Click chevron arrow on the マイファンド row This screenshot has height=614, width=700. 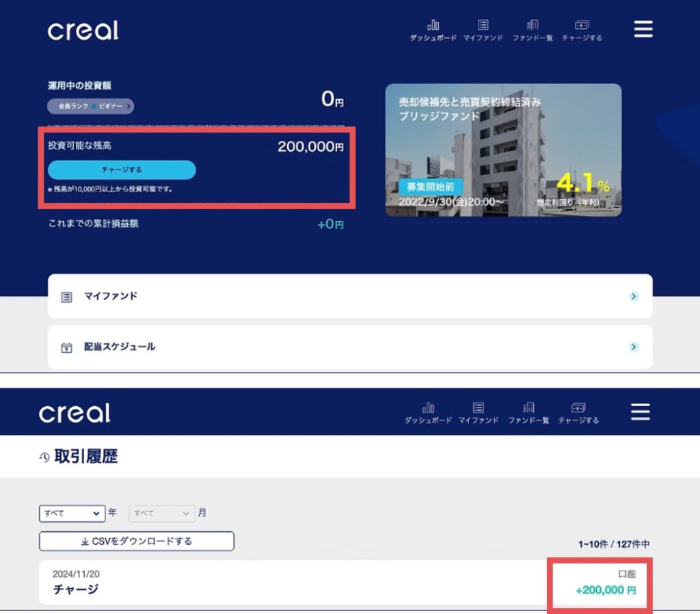634,296
